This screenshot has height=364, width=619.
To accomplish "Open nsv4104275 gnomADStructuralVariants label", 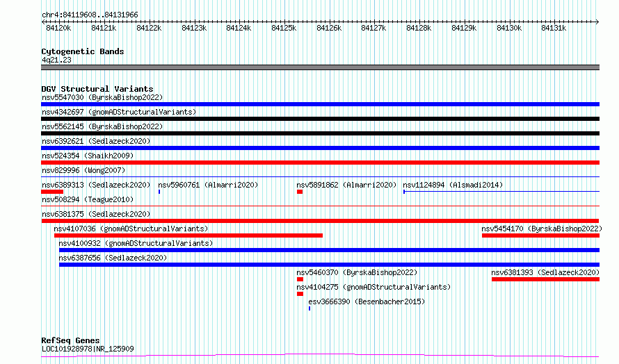I will coord(374,287).
